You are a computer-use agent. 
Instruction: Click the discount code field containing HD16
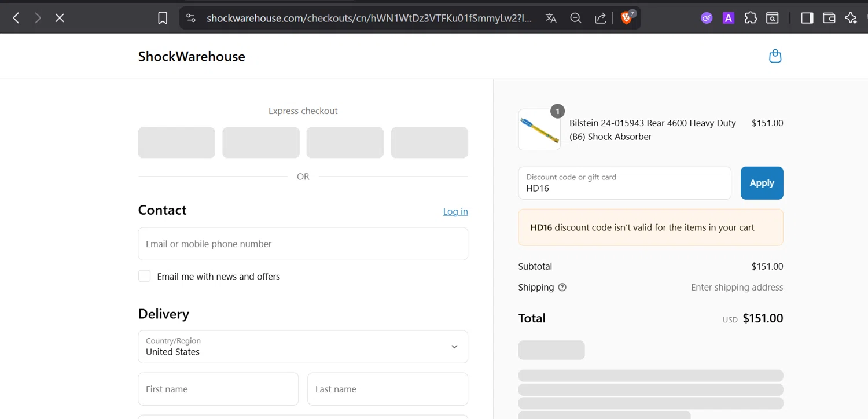point(625,183)
